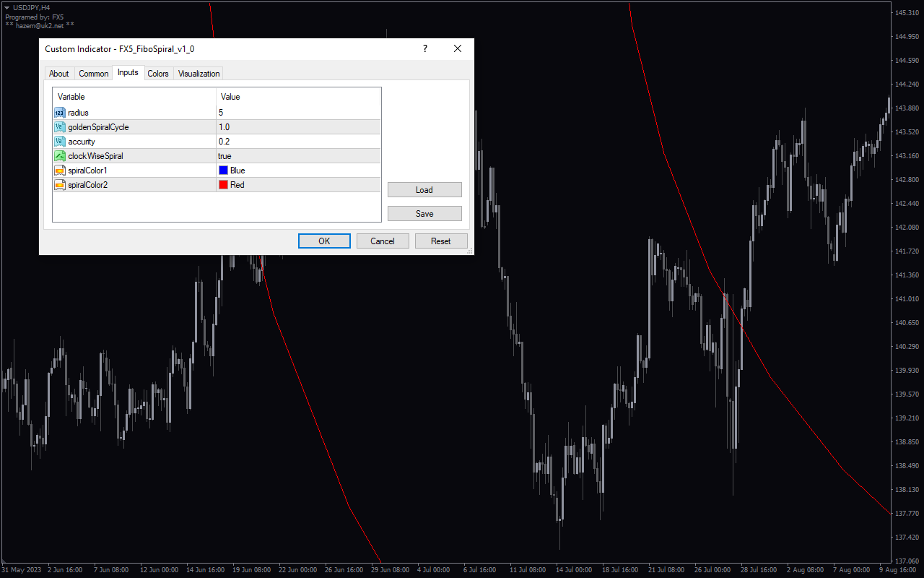Click the accurity variable type icon
This screenshot has width=924, height=578.
point(60,142)
